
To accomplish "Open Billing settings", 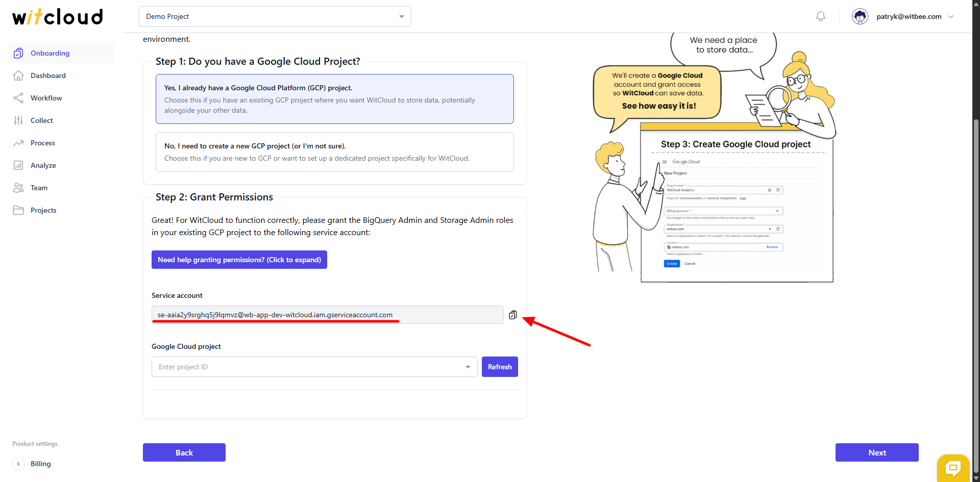I will [x=61, y=464].
